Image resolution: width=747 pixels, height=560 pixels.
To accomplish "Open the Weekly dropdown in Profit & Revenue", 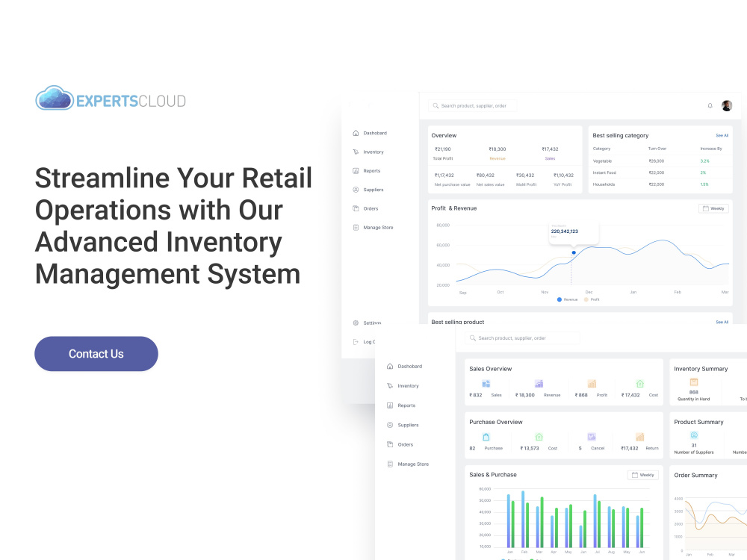I will (x=713, y=208).
